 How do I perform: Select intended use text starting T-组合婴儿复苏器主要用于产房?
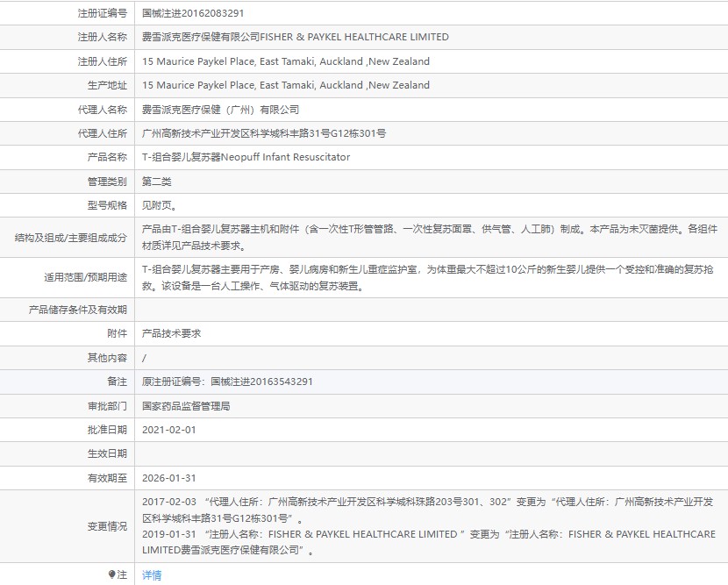[428, 278]
